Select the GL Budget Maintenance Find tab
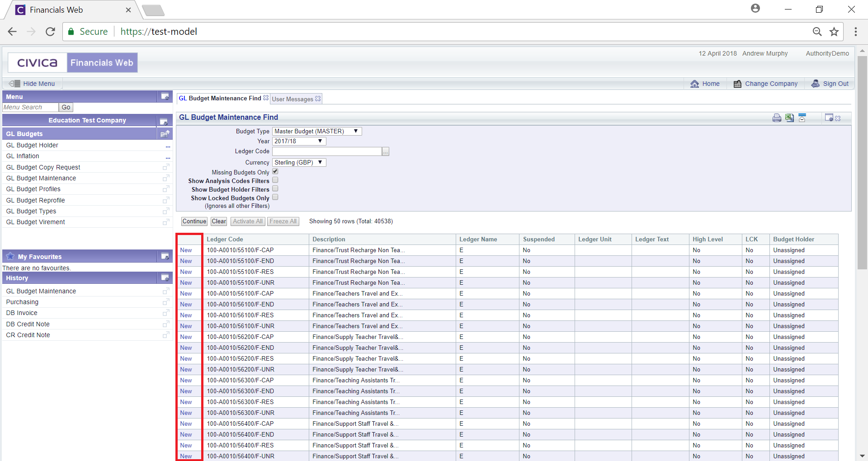Image resolution: width=868 pixels, height=461 pixels. [220, 98]
